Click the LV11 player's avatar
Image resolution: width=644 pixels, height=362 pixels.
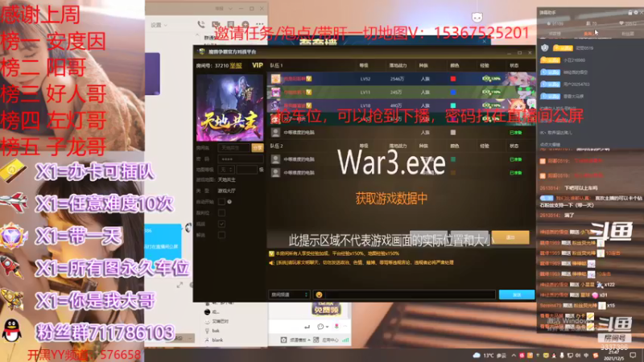pyautogui.click(x=275, y=93)
